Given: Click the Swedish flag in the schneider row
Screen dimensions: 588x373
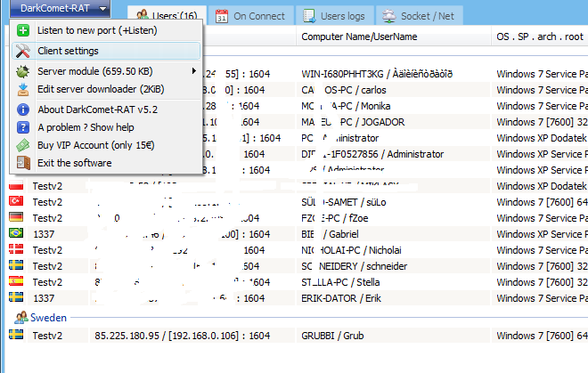Looking at the screenshot, I should pyautogui.click(x=16, y=265).
